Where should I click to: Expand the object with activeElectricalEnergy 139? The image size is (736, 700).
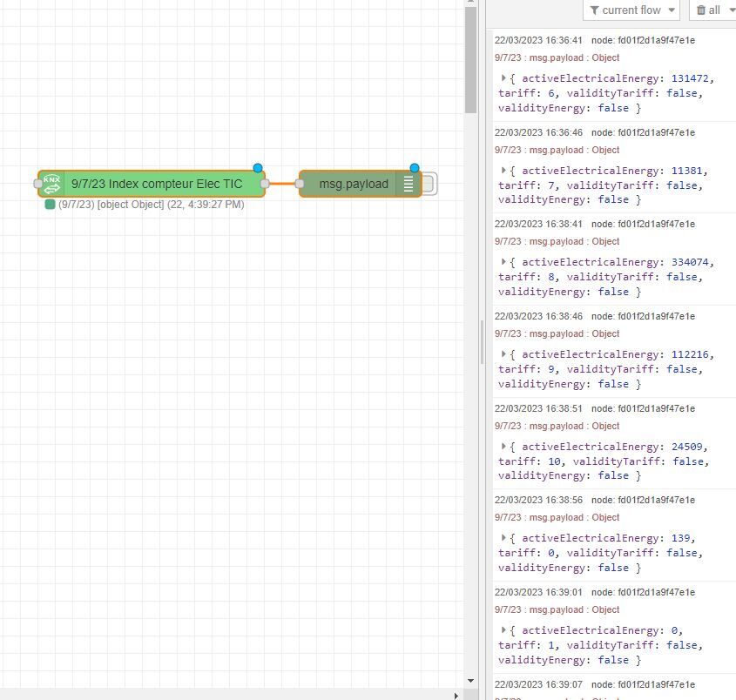click(x=503, y=538)
